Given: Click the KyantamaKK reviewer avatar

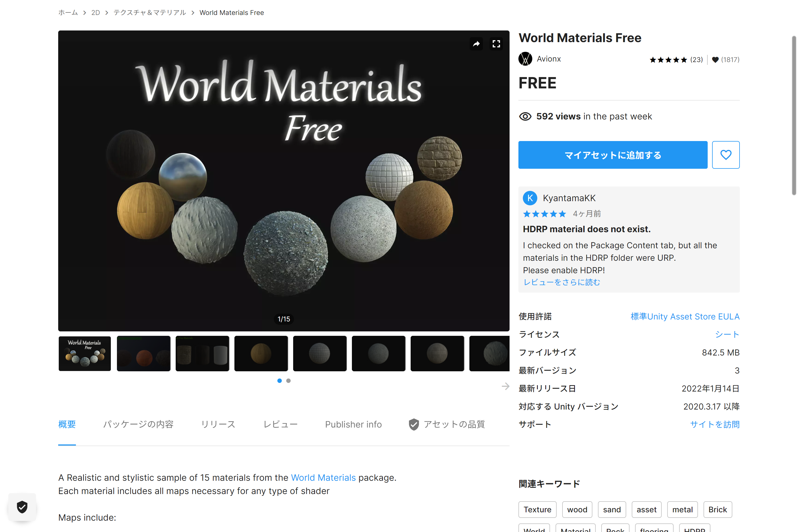Looking at the screenshot, I should pos(531,198).
